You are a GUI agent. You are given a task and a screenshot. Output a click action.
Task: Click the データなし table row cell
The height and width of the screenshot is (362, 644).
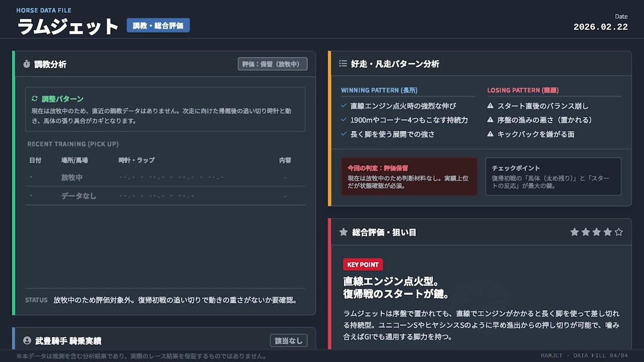tap(78, 196)
